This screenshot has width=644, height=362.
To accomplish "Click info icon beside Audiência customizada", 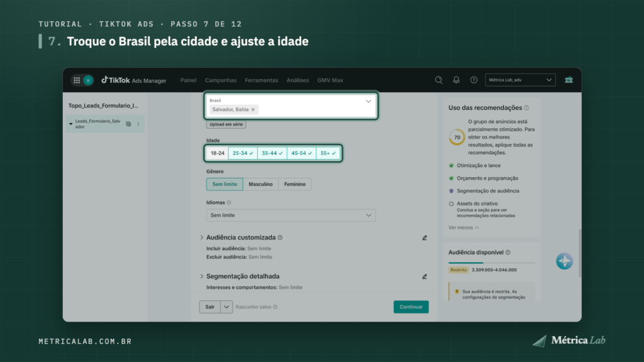I will pos(280,238).
